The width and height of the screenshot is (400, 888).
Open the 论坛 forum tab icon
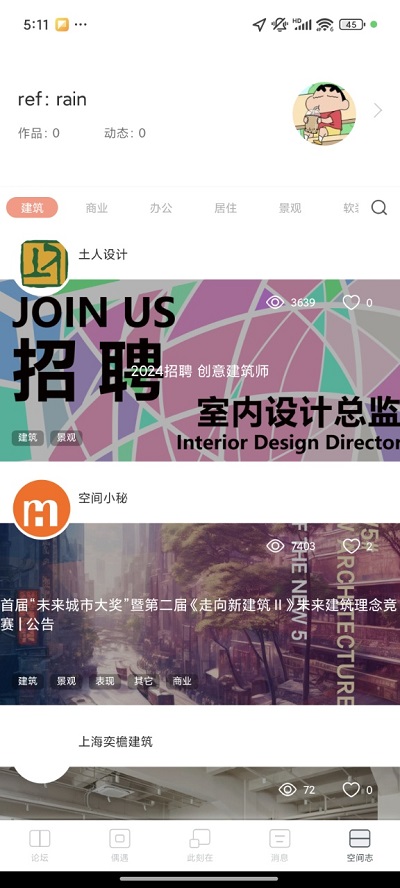click(x=40, y=839)
